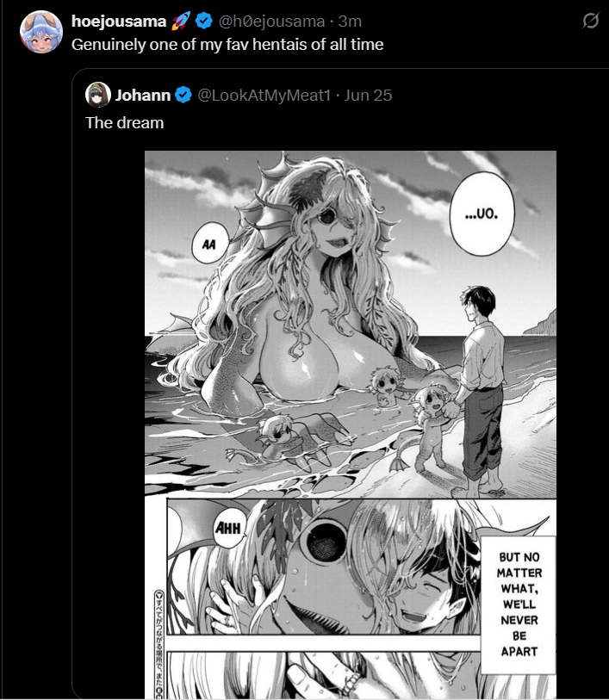
Task: Open the post via the 3m timestamp
Action: [x=350, y=21]
